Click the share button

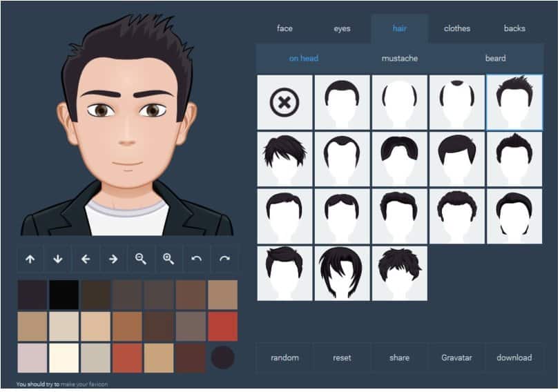400,357
